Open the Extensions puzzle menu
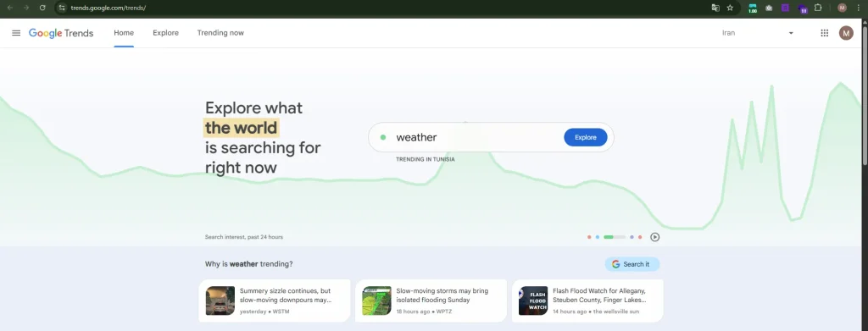Image resolution: width=868 pixels, height=331 pixels. (818, 8)
